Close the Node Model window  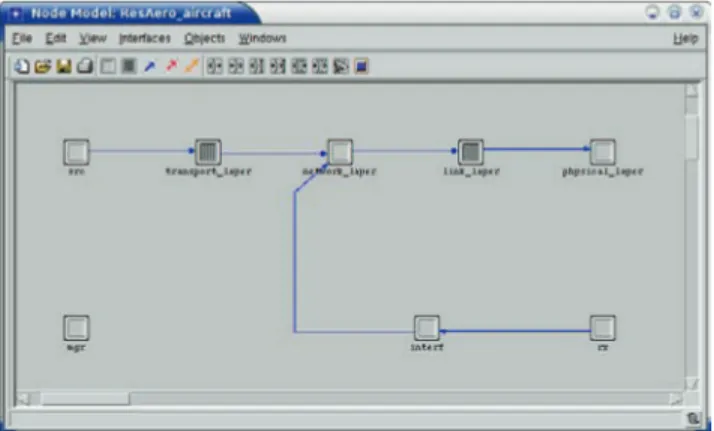coord(697,12)
